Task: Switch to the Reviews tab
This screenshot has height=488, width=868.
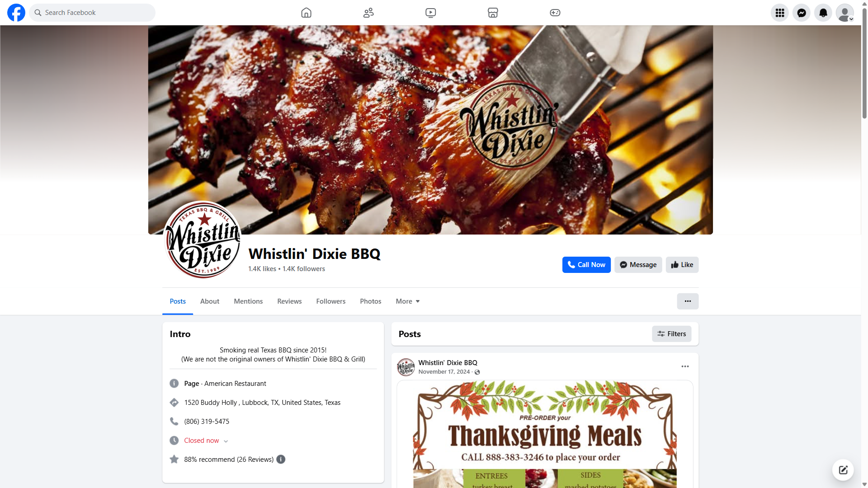Action: 289,301
